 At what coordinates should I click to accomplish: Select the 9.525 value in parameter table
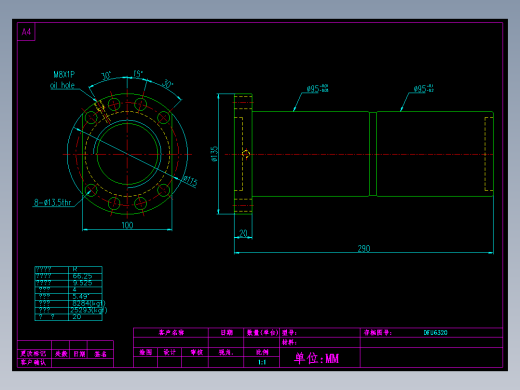[82, 283]
